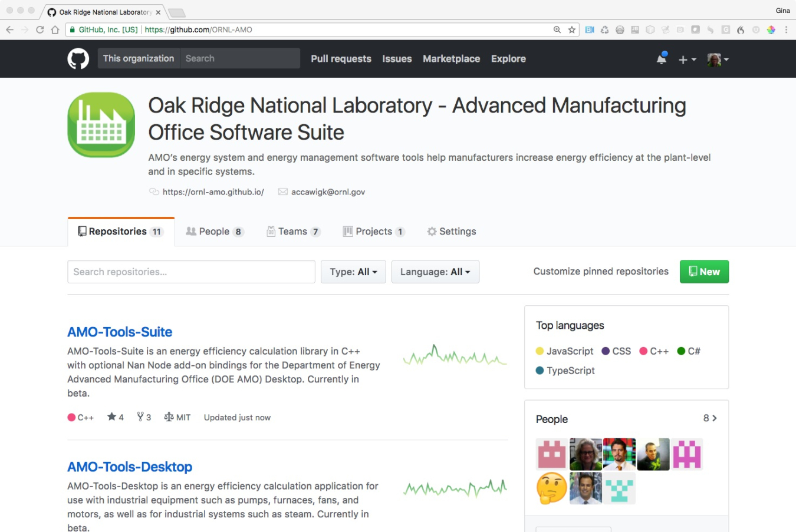Click Customize pinned repositories
796x532 pixels.
point(601,272)
